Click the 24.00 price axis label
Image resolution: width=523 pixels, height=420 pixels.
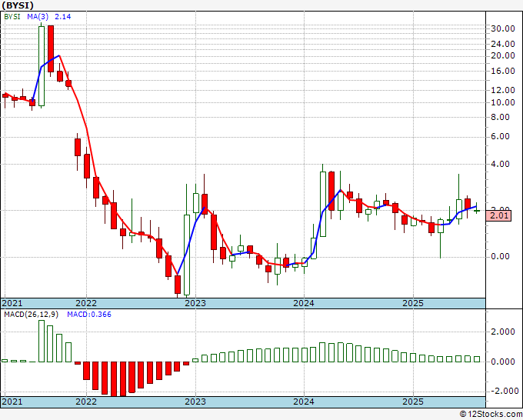coord(503,44)
